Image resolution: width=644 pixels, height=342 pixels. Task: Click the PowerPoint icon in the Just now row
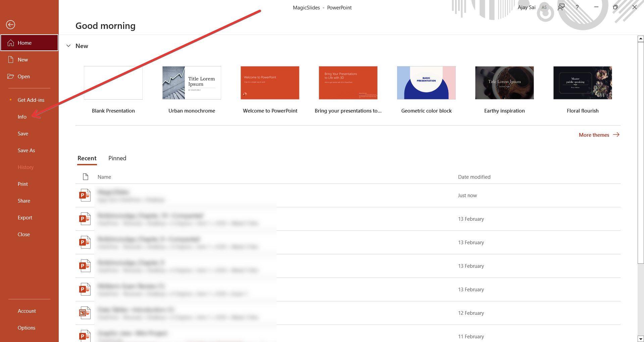[x=85, y=195]
